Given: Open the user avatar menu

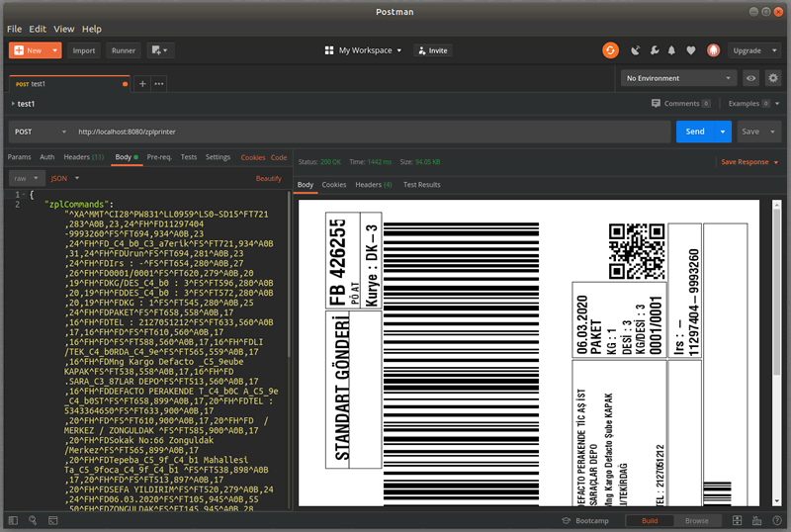Looking at the screenshot, I should [x=713, y=50].
